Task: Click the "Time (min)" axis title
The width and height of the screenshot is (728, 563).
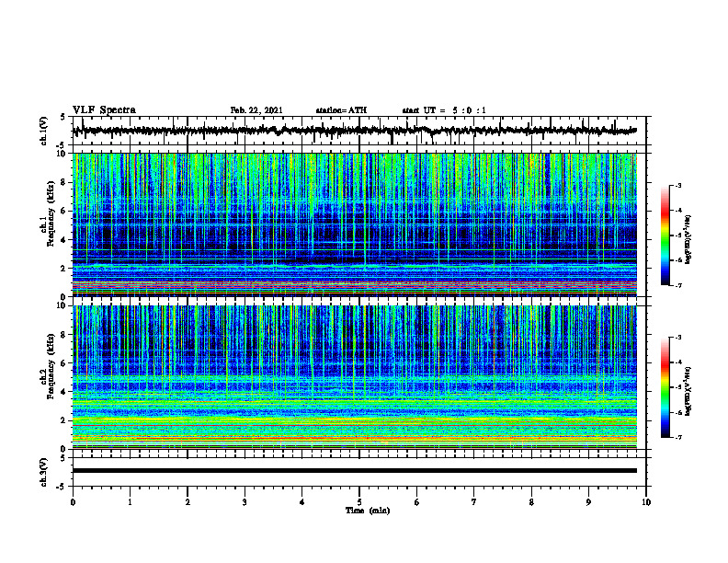Action: click(x=368, y=511)
